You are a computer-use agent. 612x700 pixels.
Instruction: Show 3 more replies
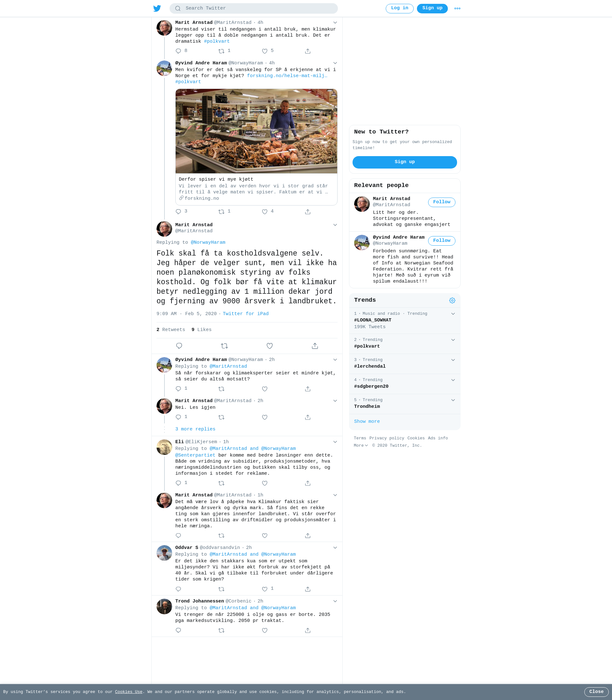195,429
